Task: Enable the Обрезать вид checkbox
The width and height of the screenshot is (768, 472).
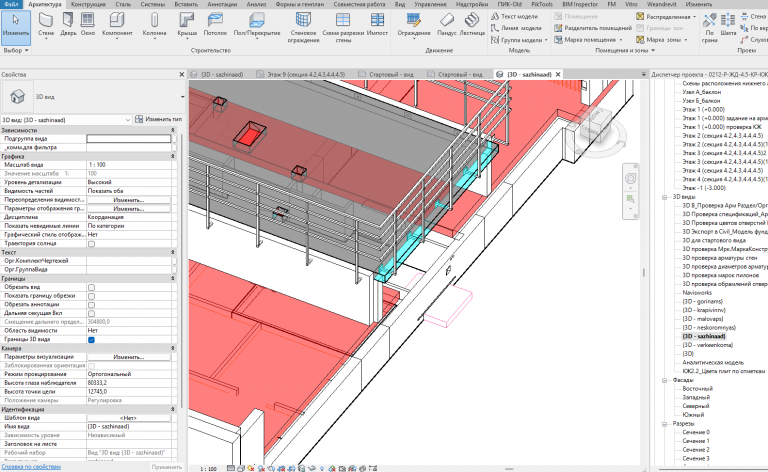Action: pyautogui.click(x=92, y=287)
